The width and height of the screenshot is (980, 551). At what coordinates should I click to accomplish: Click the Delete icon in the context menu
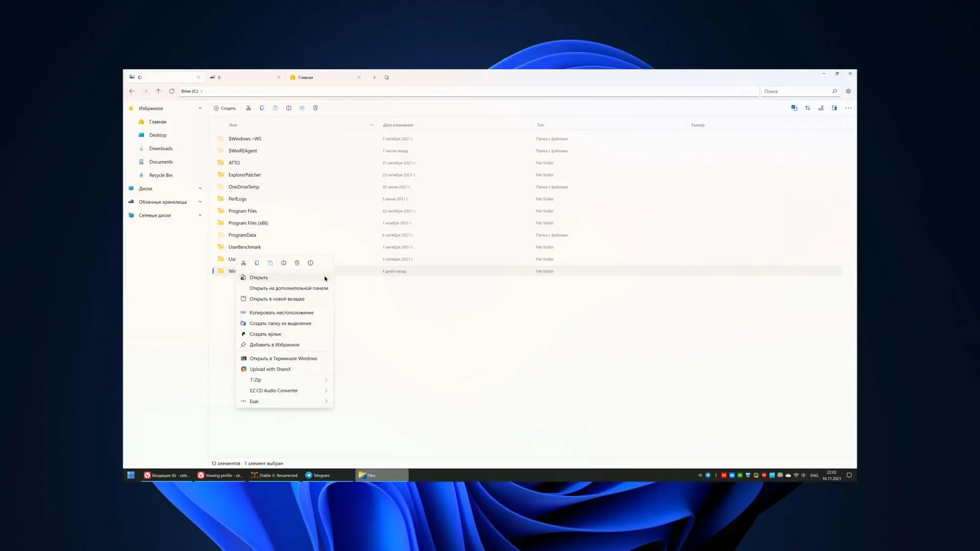click(297, 263)
